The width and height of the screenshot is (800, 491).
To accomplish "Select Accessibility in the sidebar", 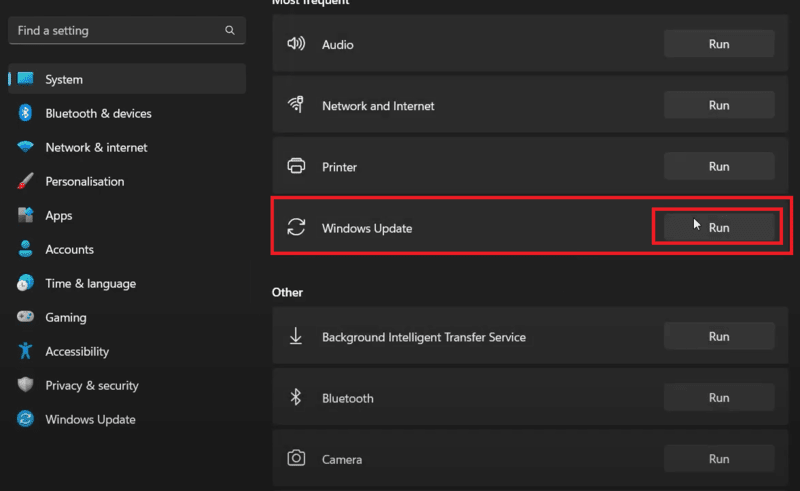I will [x=127, y=351].
